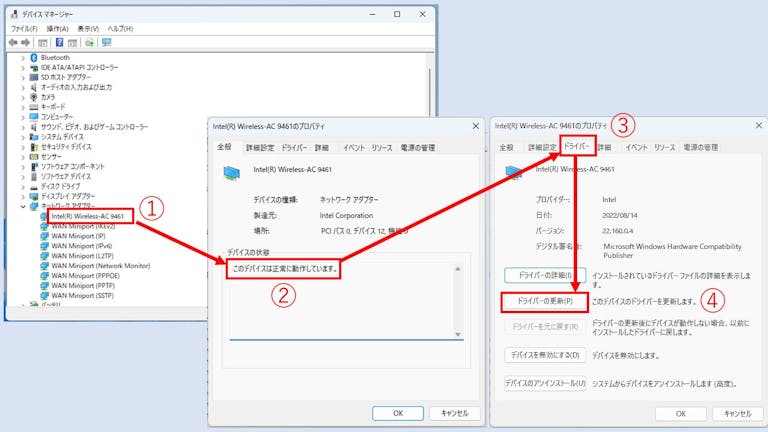Click the Device Manager title bar app icon

coord(14,14)
